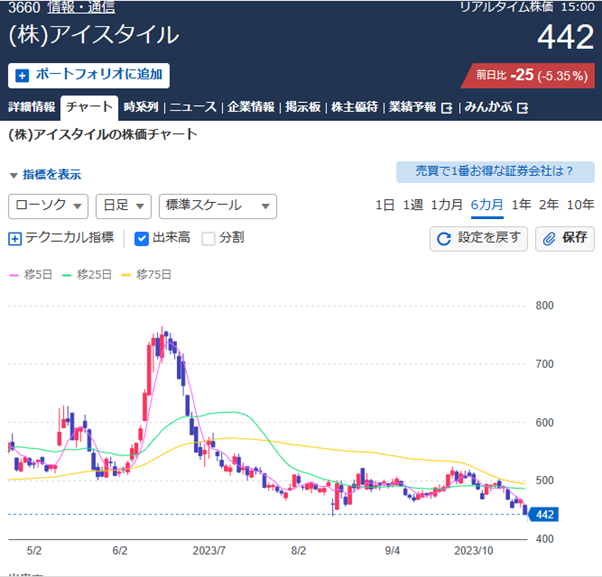The width and height of the screenshot is (602, 577).
Task: Click the red 前日比 -25 change badge
Action: (x=529, y=75)
